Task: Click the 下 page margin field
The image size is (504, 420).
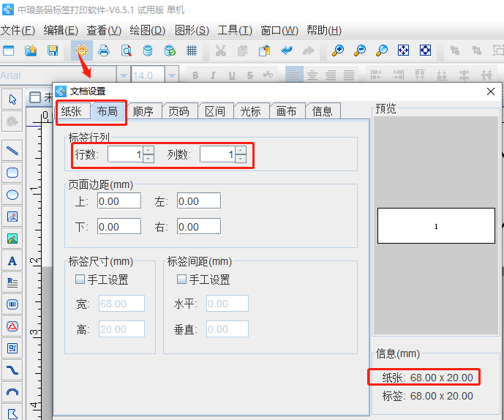Action: point(119,227)
